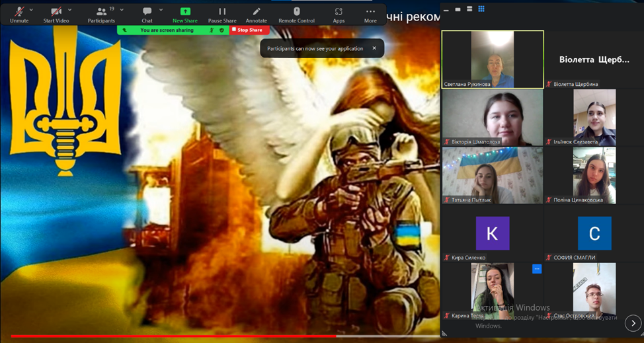Open the Chat panel
The image size is (644, 343).
(x=147, y=15)
